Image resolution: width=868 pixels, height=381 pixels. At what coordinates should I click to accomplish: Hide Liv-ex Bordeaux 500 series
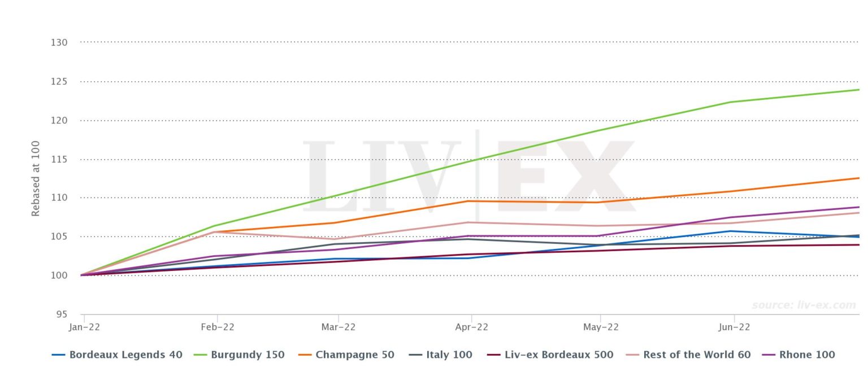[x=550, y=355]
